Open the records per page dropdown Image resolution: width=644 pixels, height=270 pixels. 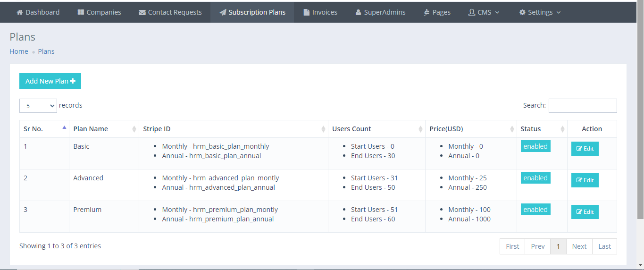point(38,106)
